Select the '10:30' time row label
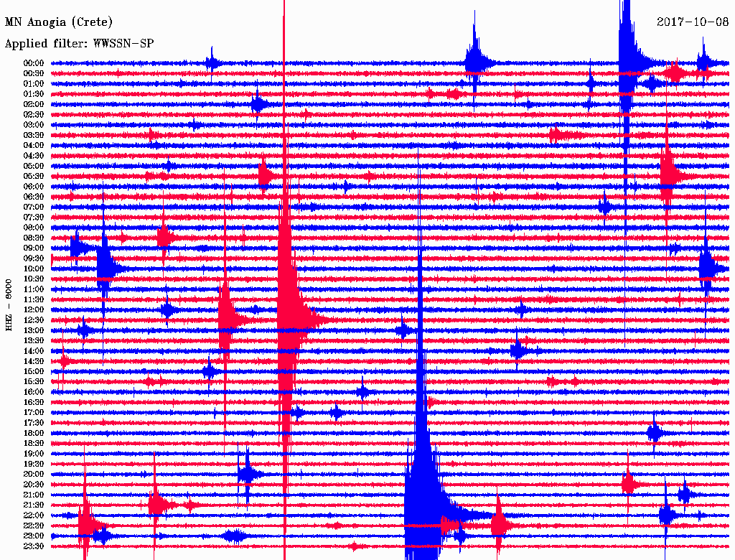This screenshot has width=735, height=560. click(x=34, y=279)
